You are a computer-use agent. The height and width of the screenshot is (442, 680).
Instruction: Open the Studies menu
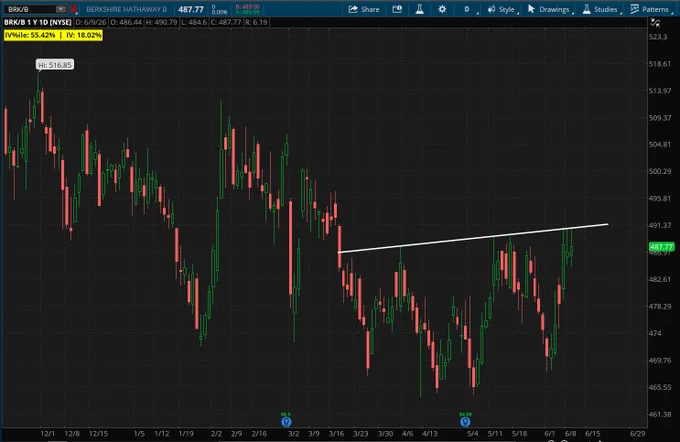click(601, 9)
